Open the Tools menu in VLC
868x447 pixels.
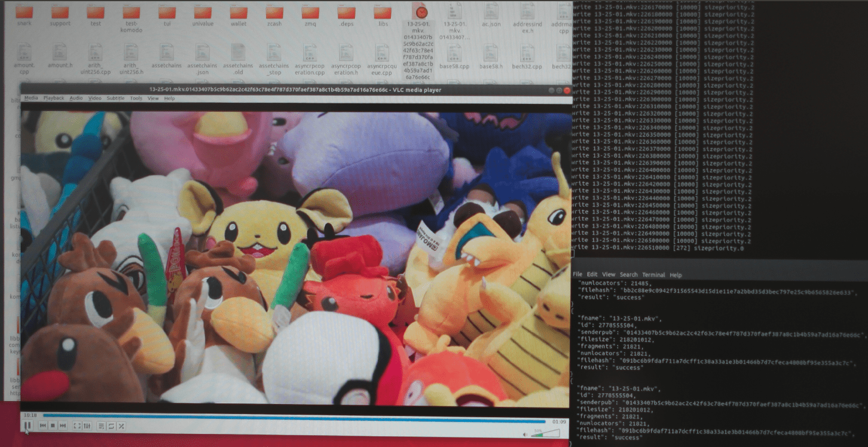136,98
